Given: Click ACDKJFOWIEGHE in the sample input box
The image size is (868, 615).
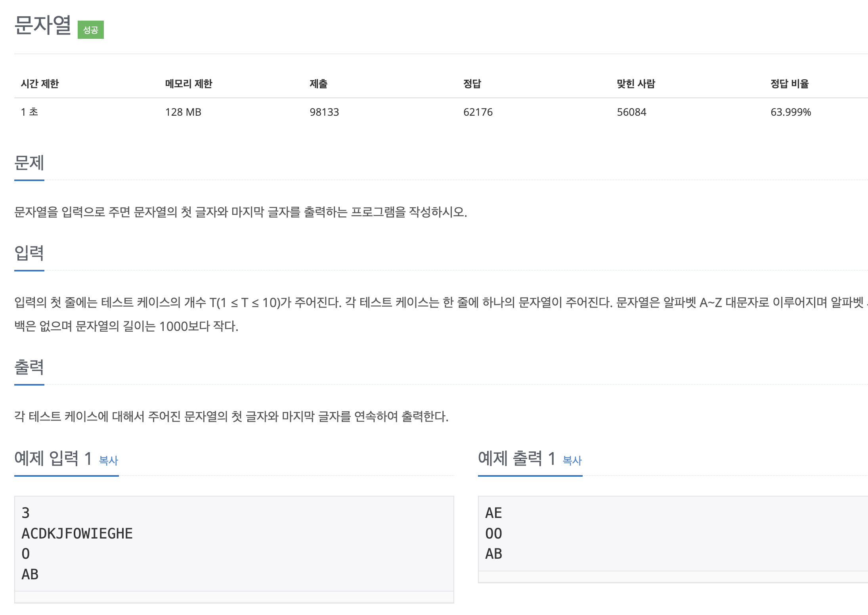Looking at the screenshot, I should 77,533.
